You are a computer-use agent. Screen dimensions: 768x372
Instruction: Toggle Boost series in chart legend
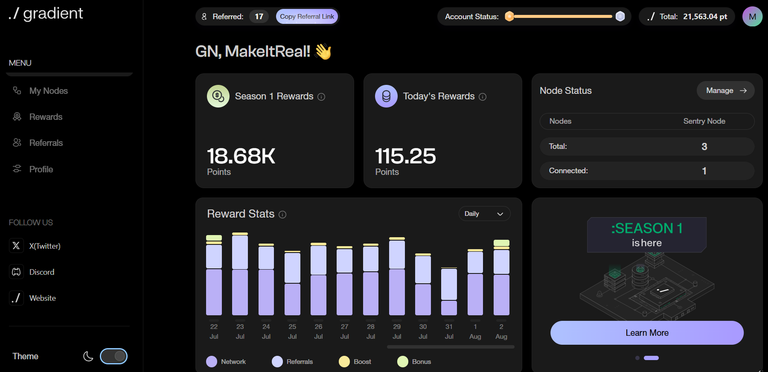(x=355, y=362)
